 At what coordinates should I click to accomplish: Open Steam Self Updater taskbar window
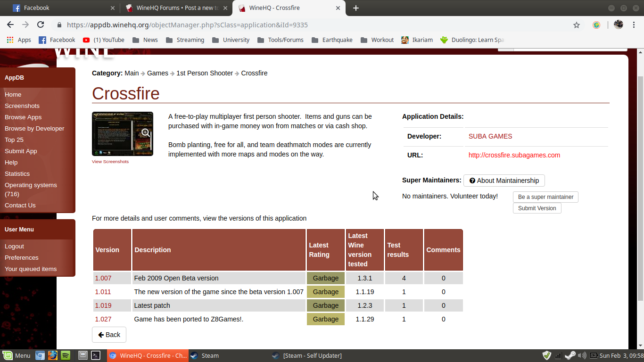[311, 356]
